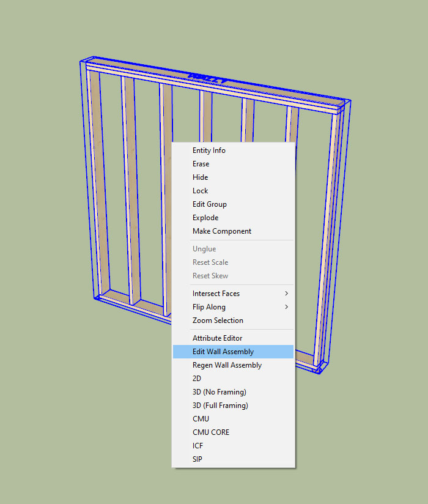This screenshot has height=504, width=428.
Task: Select 3D (No Framing) option
Action: click(x=220, y=392)
